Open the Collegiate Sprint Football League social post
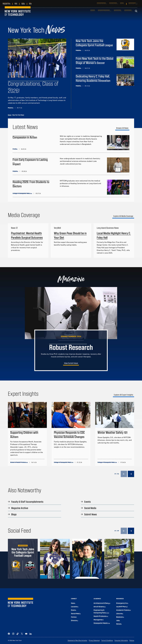 [x=23, y=559]
